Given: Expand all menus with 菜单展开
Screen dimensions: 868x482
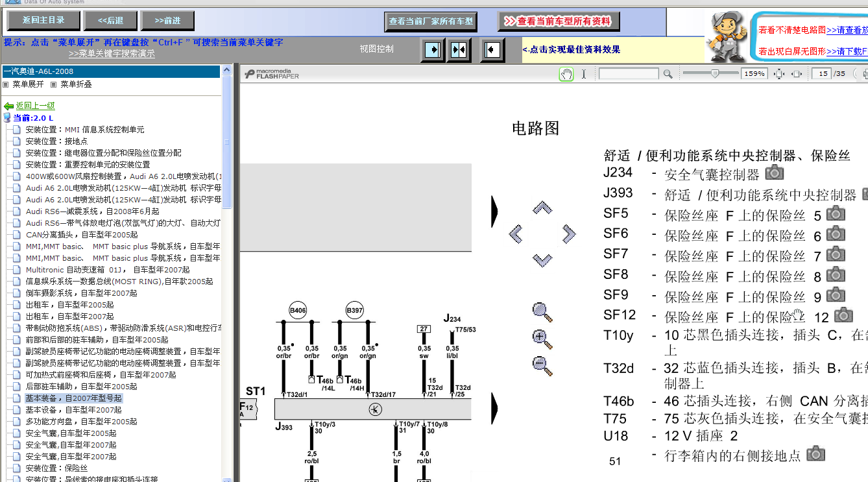Looking at the screenshot, I should (x=29, y=84).
